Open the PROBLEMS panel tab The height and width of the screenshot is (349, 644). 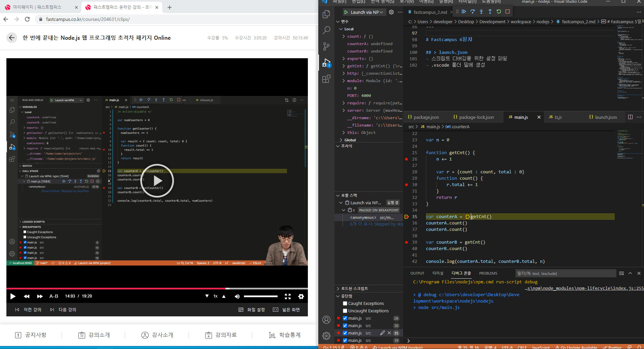click(488, 273)
